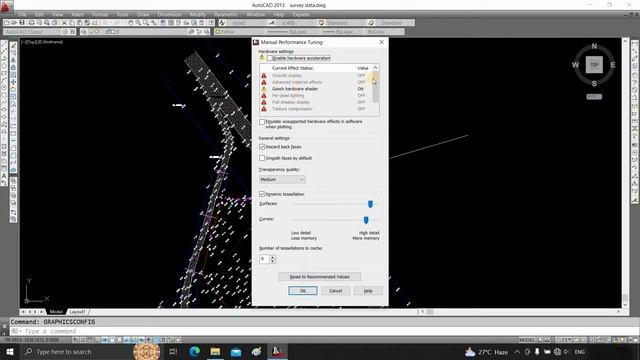640x360 pixels.
Task: Select the Multiline Text A tool
Action: click(x=4, y=176)
